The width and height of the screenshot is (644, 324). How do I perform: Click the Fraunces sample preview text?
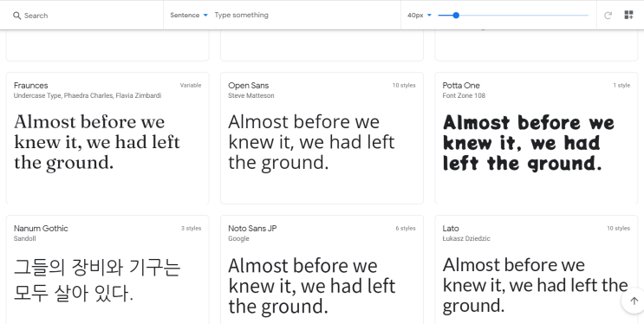point(97,142)
